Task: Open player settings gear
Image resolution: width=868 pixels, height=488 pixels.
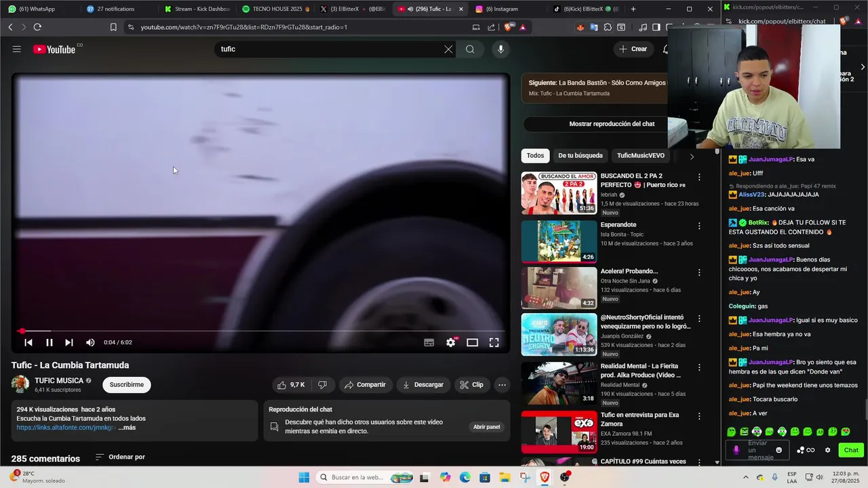Action: tap(450, 342)
